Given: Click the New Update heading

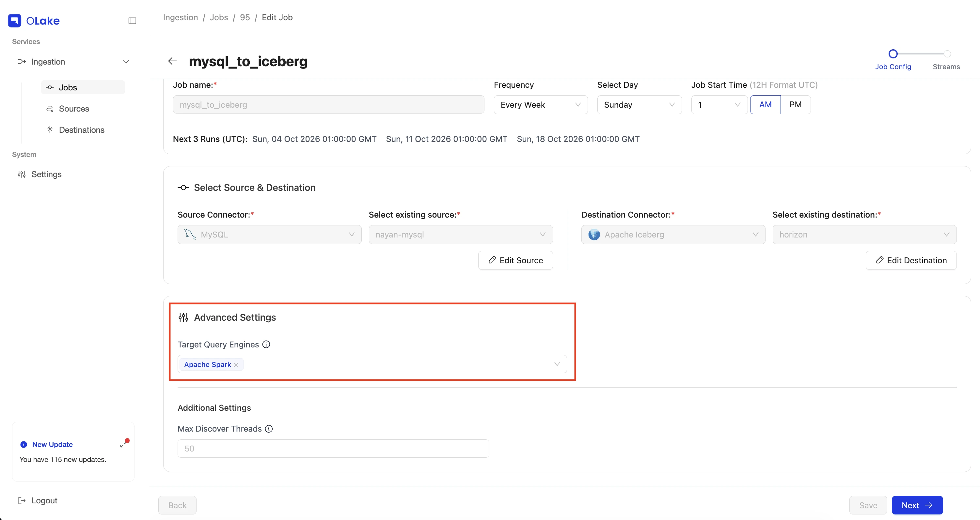Looking at the screenshot, I should (53, 444).
